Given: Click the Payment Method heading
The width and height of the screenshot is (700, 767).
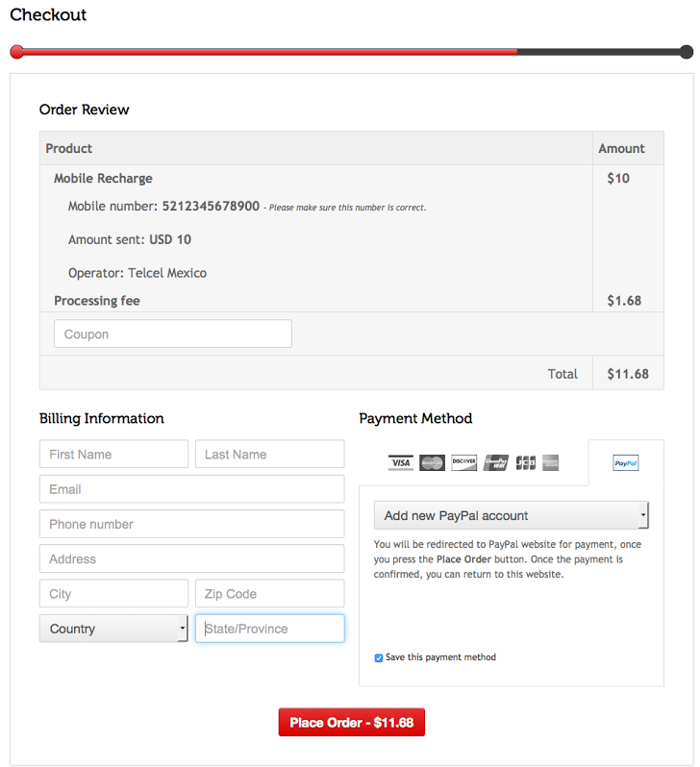Looking at the screenshot, I should point(415,418).
